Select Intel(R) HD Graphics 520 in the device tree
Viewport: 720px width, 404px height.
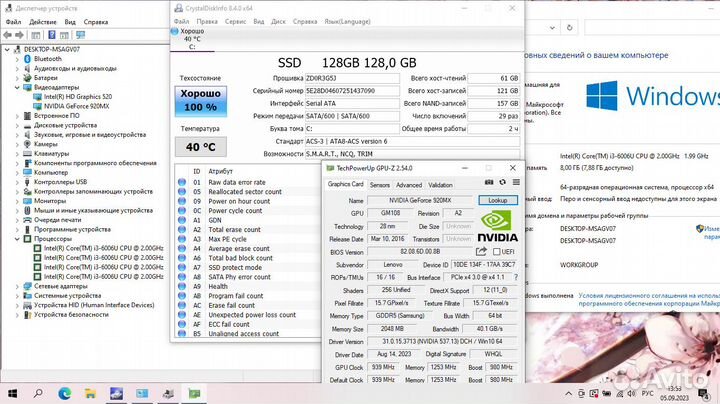click(78, 96)
